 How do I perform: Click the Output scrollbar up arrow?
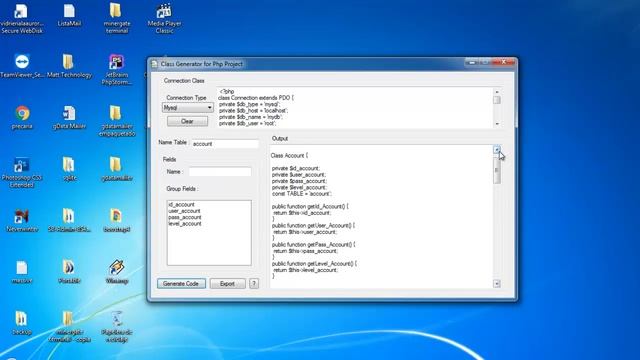[497, 150]
